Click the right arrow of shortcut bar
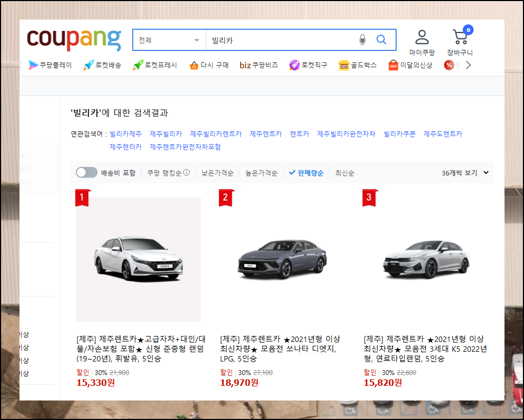The width and height of the screenshot is (524, 420). click(x=468, y=65)
